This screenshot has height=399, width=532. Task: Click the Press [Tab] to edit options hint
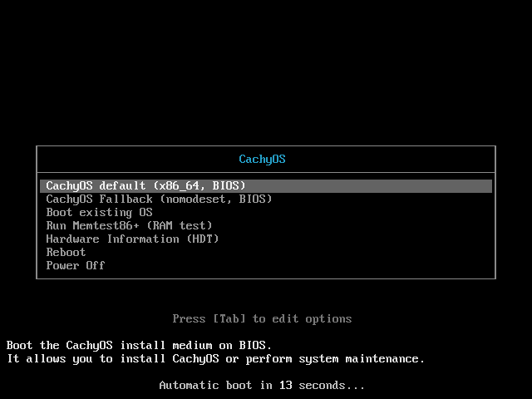[262, 318]
